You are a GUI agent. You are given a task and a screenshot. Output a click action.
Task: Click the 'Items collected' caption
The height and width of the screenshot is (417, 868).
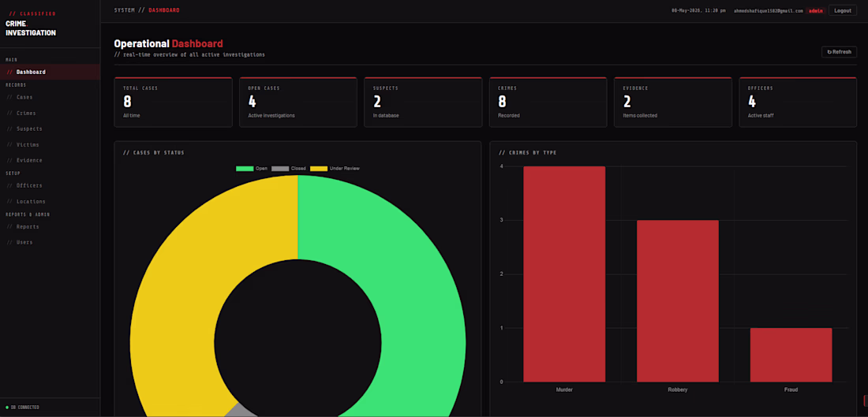tap(641, 116)
